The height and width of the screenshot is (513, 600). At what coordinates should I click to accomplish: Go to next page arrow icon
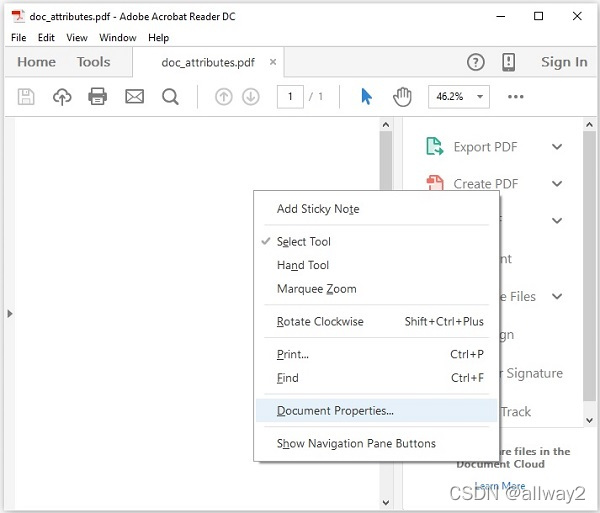tap(251, 97)
